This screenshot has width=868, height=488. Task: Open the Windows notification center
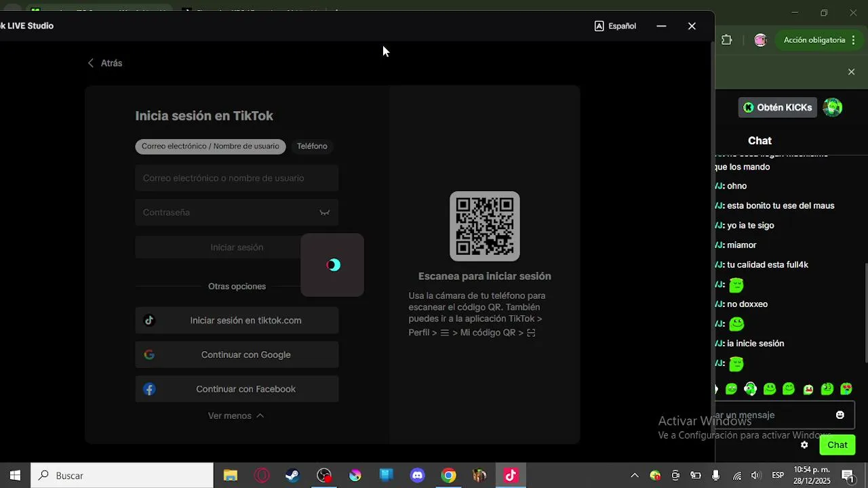[x=848, y=476]
